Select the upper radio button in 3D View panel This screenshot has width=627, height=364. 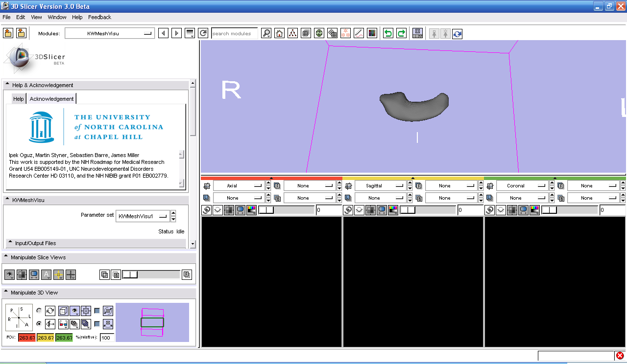coord(39,311)
